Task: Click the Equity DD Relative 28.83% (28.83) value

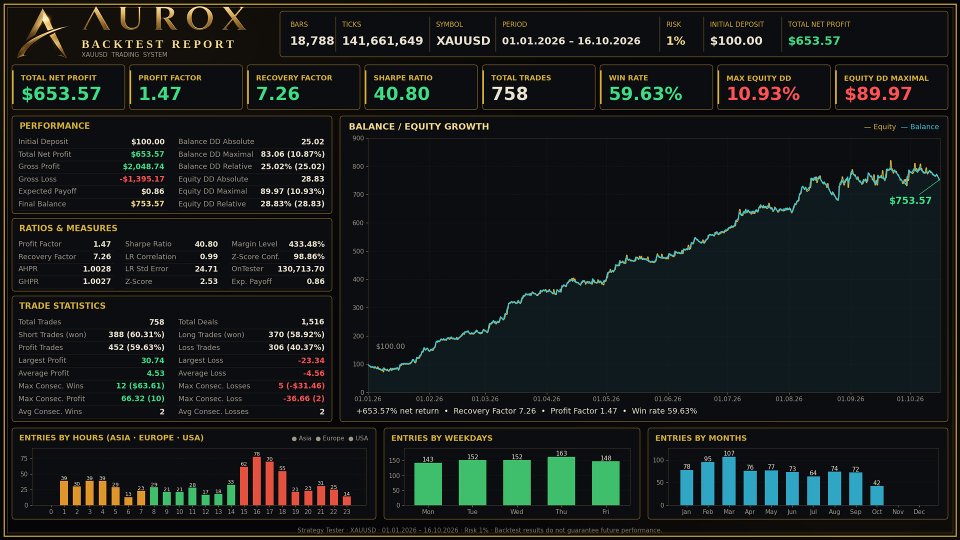Action: click(293, 204)
